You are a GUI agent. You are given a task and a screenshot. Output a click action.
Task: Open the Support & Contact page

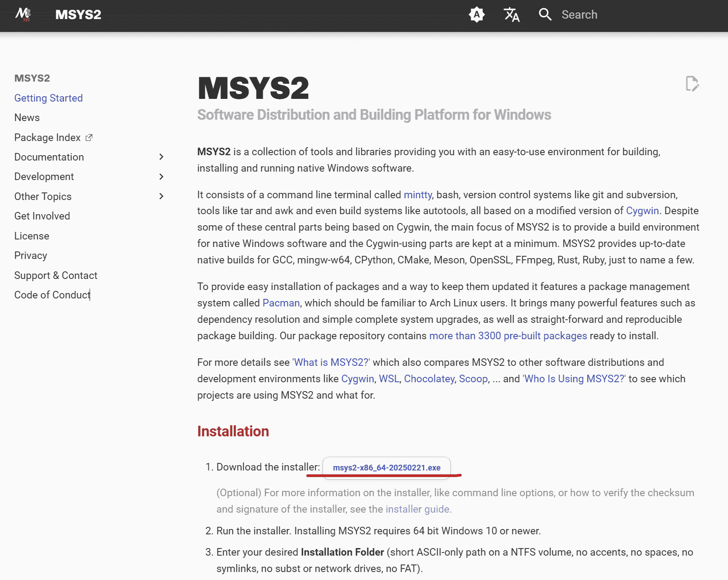55,275
